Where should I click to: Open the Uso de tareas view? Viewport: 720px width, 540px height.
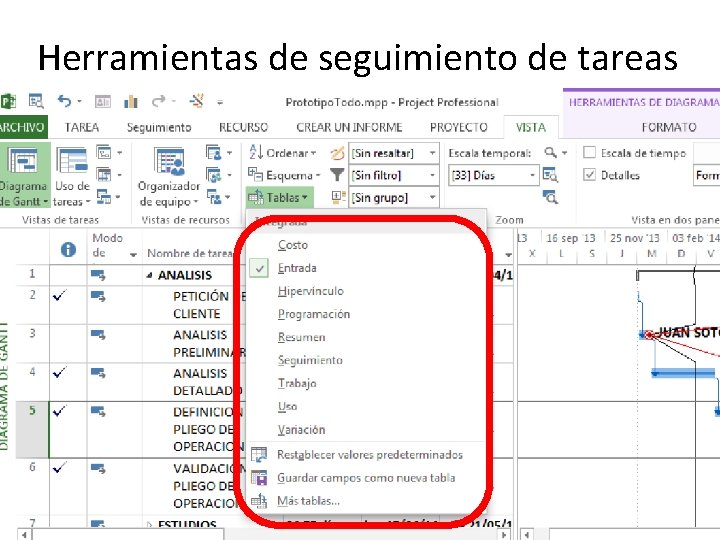pos(72,176)
